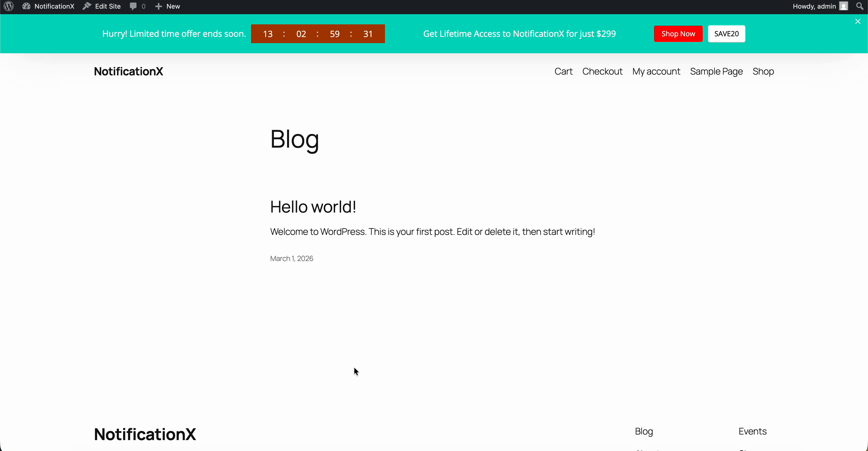
Task: Click the WordPress logo icon
Action: pos(9,6)
